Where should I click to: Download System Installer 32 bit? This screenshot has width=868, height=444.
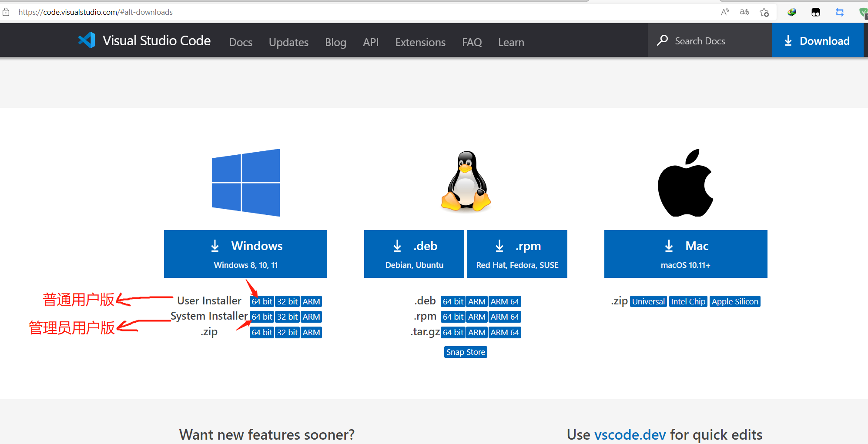pyautogui.click(x=287, y=317)
